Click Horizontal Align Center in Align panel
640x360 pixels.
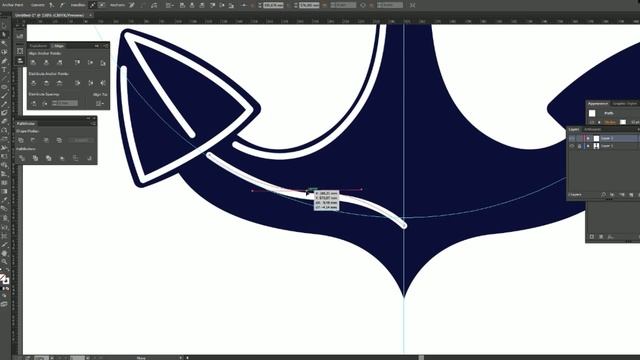point(47,62)
